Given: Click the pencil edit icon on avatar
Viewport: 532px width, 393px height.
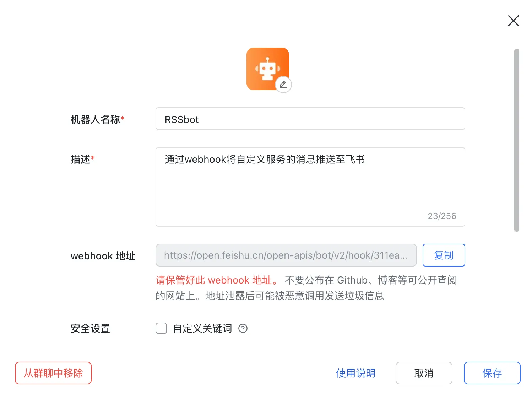Looking at the screenshot, I should 283,85.
